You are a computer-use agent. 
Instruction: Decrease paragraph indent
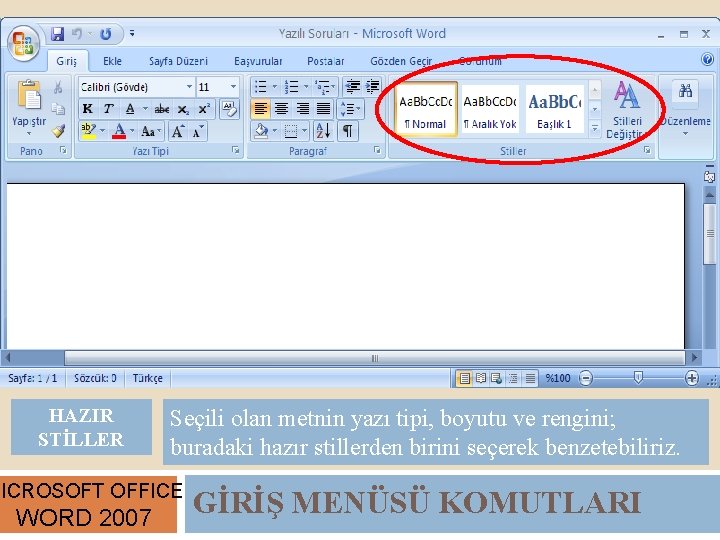(353, 86)
